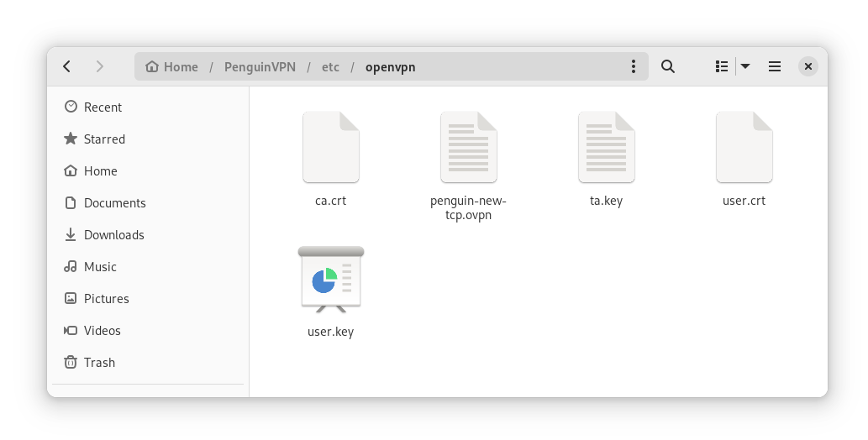Open the search magnifier icon
Viewport: 868px width, 440px height.
coord(668,66)
